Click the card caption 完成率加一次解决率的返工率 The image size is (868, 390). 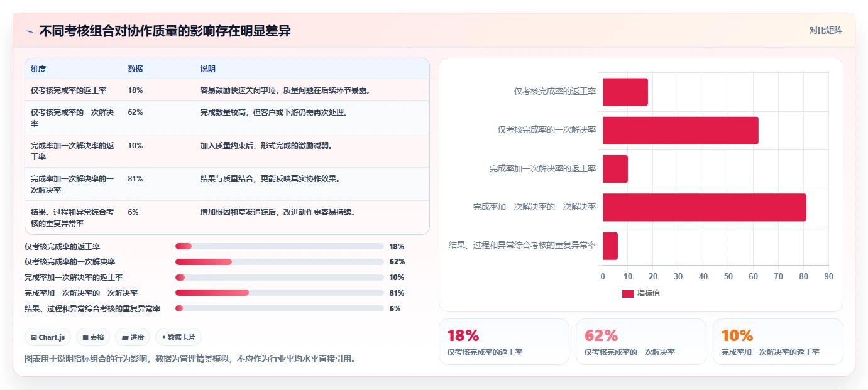(771, 352)
